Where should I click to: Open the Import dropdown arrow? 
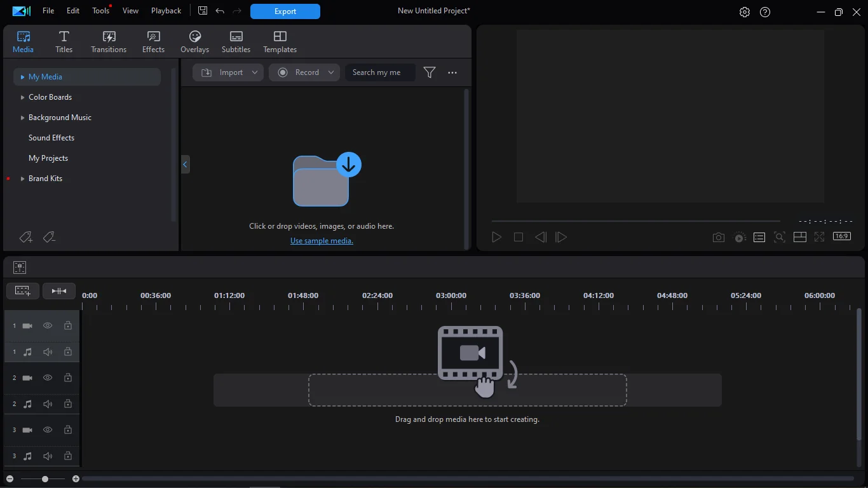click(255, 72)
